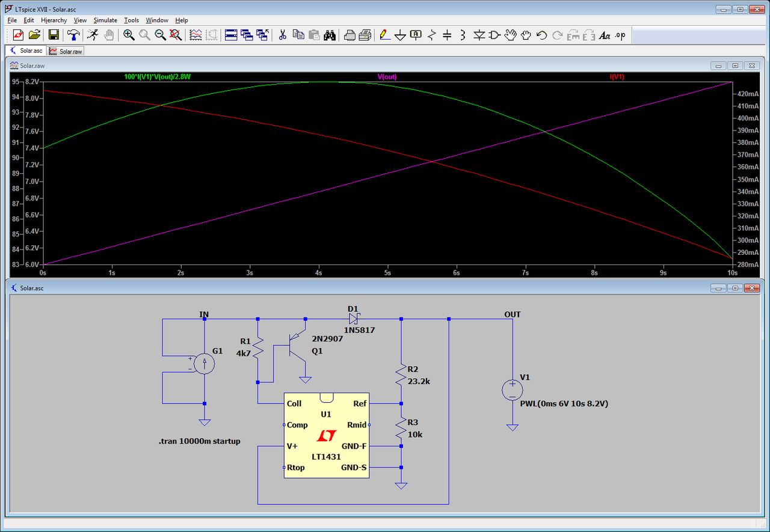Select the Drag closed-hand tool
Image resolution: width=770 pixels, height=532 pixels.
coord(526,35)
